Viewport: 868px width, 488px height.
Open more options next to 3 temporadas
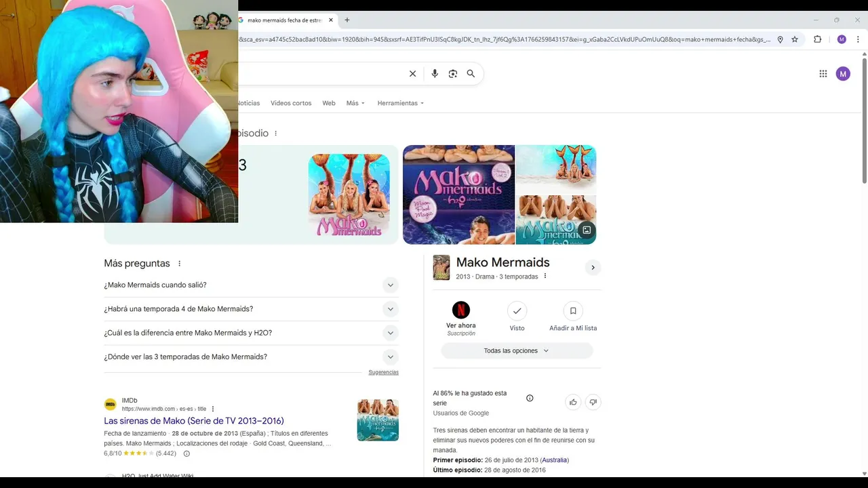(x=545, y=276)
